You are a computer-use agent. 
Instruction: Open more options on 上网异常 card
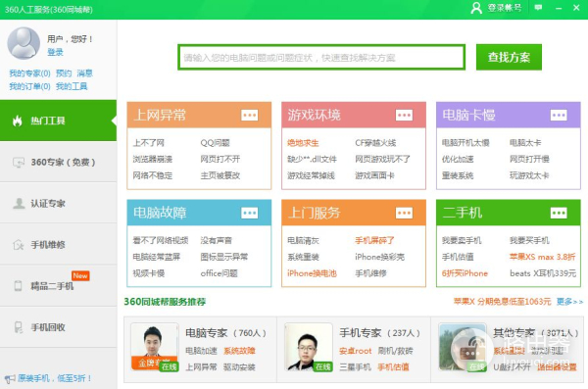click(x=249, y=116)
